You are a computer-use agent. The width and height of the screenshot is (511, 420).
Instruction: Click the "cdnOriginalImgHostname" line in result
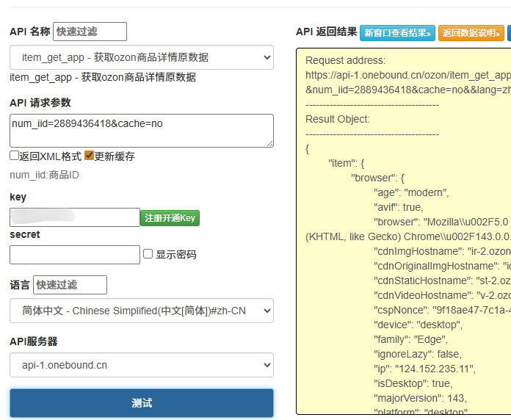[x=442, y=266]
